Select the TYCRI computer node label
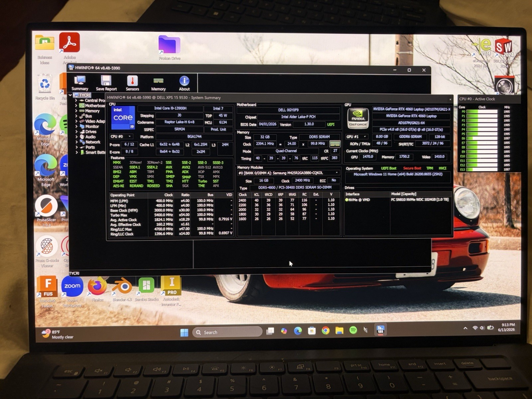 click(85, 95)
